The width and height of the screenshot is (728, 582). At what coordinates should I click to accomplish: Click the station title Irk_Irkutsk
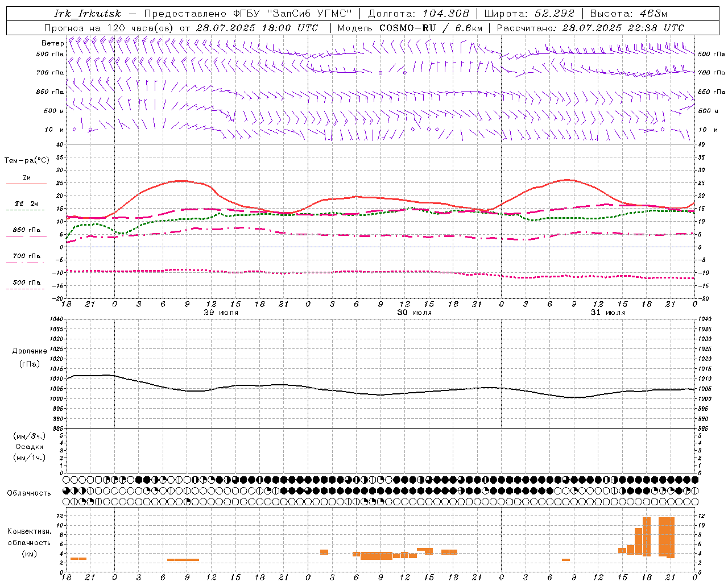click(88, 14)
